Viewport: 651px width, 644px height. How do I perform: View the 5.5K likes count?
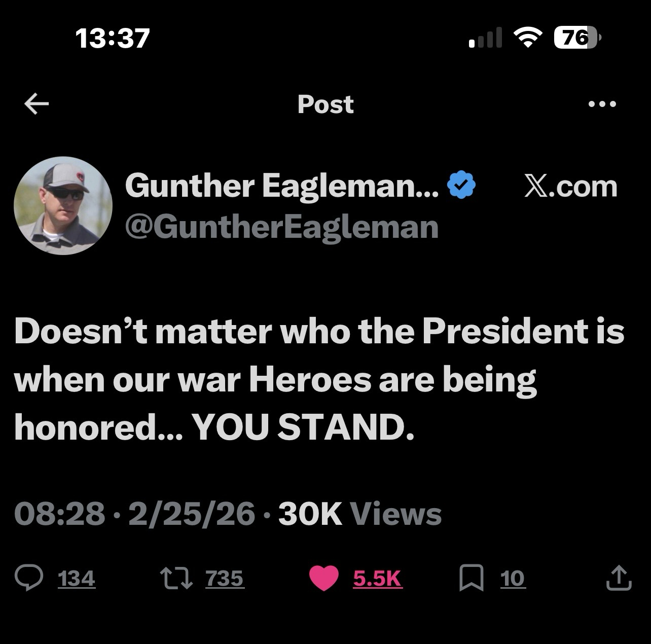point(378,579)
